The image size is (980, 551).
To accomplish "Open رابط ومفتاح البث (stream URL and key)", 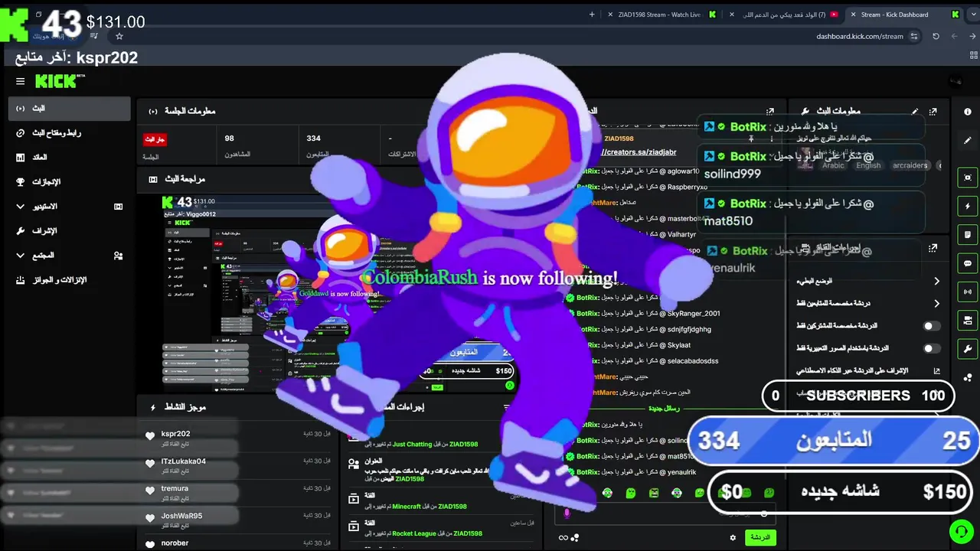I will 70,133.
